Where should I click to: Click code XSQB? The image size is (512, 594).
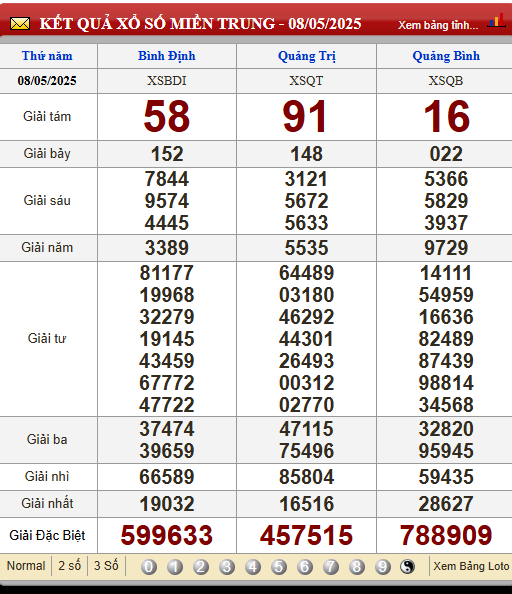[446, 81]
